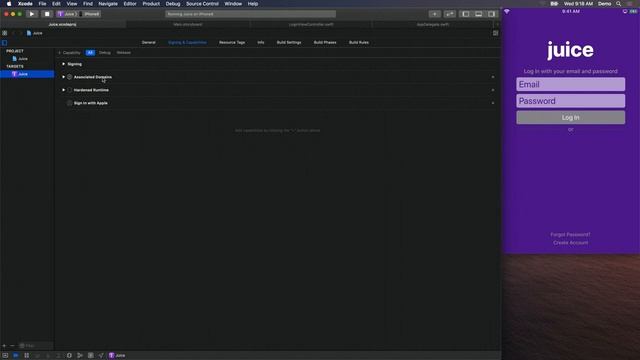Open Spotlight search in menu bar
The image size is (640, 360).
pyautogui.click(x=619, y=4)
